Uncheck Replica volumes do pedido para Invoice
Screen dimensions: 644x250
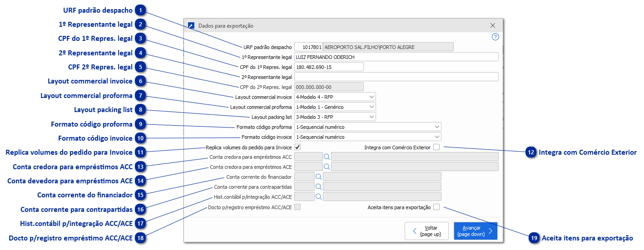click(297, 147)
